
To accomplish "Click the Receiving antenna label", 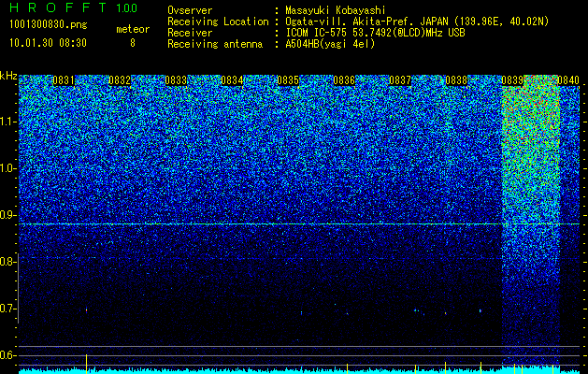I will [x=215, y=44].
